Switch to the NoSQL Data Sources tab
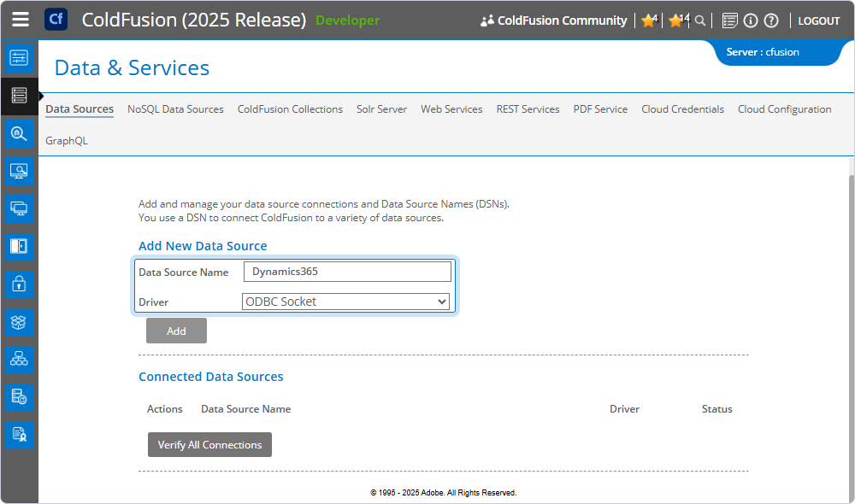Image resolution: width=855 pixels, height=504 pixels. [x=175, y=109]
